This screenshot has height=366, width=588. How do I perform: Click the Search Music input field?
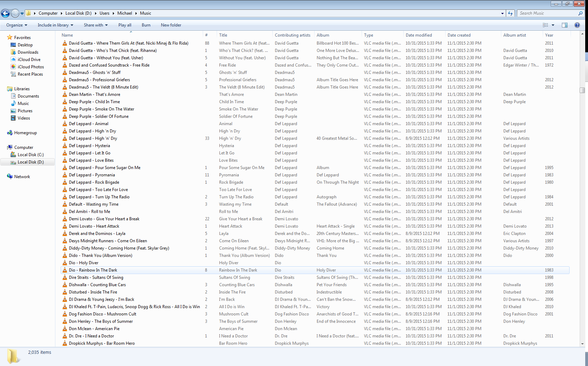(x=548, y=13)
